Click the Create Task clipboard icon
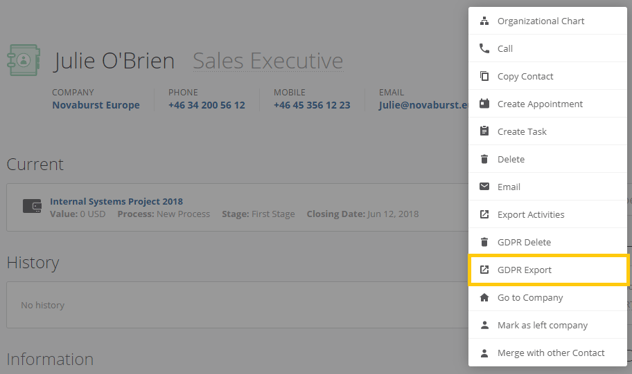This screenshot has width=632, height=374. point(484,131)
